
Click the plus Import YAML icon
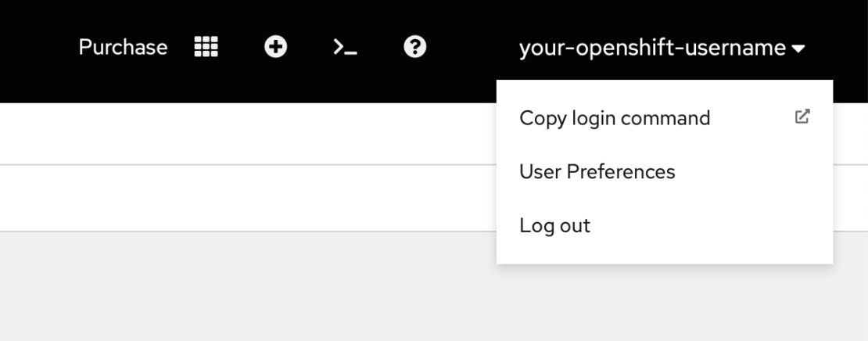click(x=275, y=48)
